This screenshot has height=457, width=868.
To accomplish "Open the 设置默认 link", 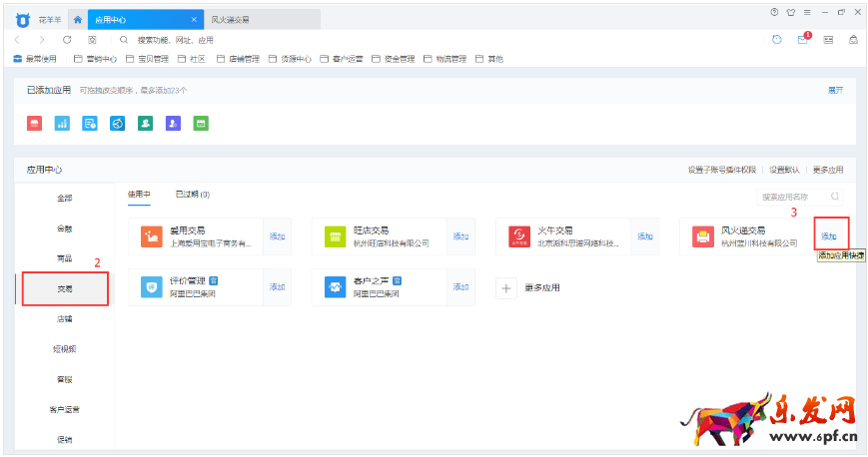I will (784, 170).
